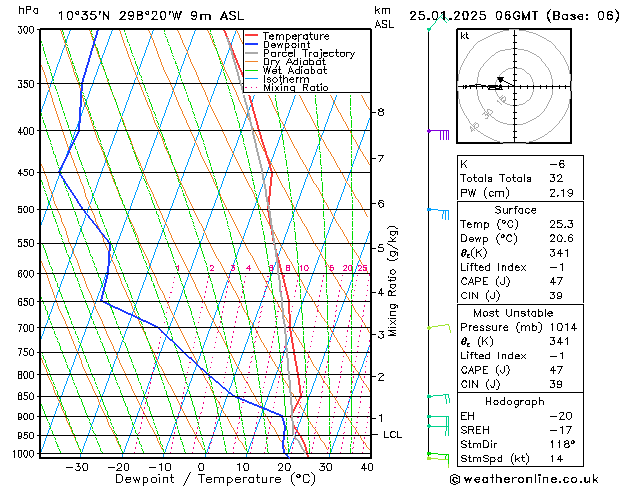629x486 pixels.
Task: Click the SREH value -17
Action: (x=560, y=430)
